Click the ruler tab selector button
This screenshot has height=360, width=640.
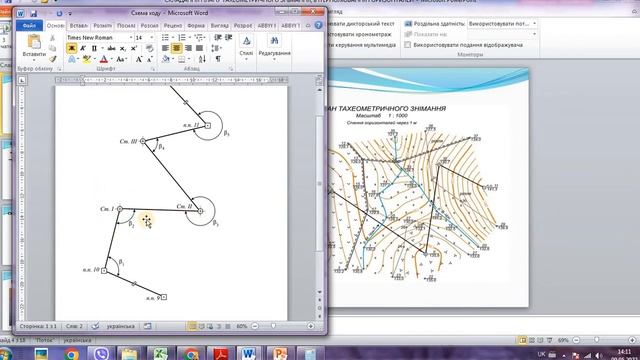click(x=22, y=80)
